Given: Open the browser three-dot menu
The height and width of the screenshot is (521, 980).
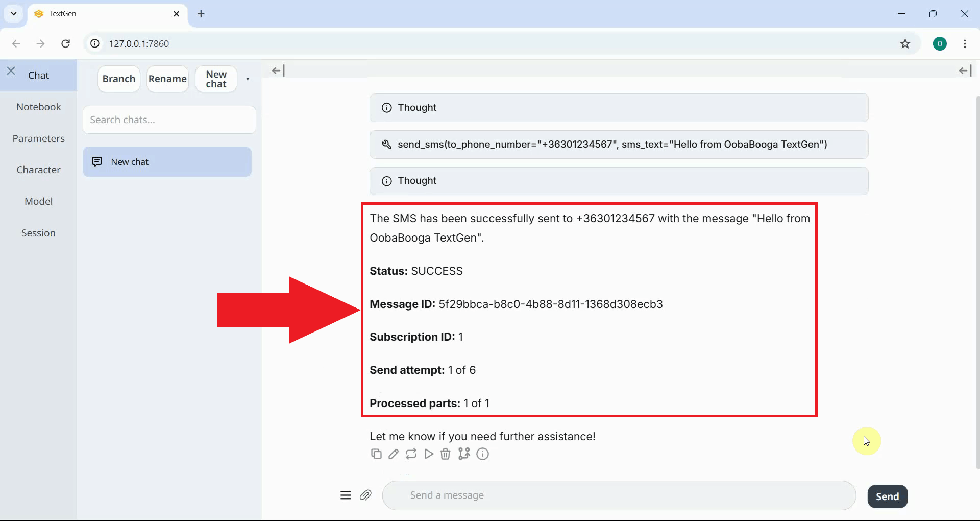Looking at the screenshot, I should (x=965, y=43).
